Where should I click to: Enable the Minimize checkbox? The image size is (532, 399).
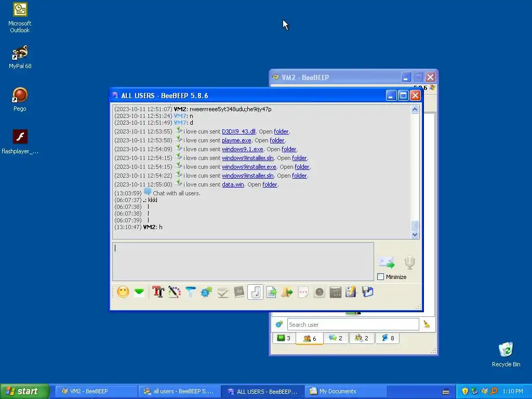pos(381,277)
